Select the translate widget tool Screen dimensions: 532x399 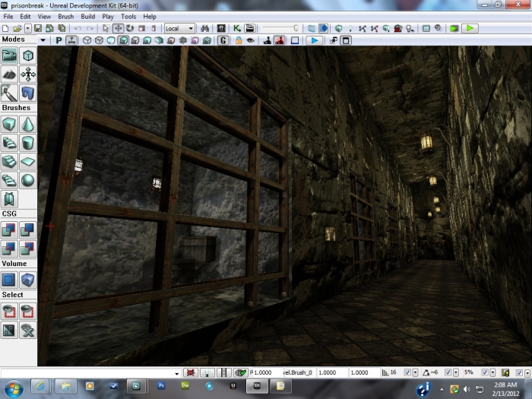click(119, 28)
